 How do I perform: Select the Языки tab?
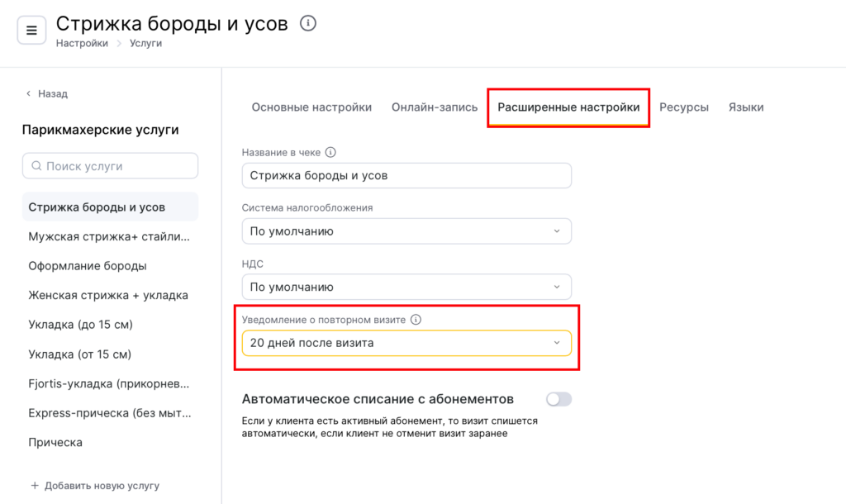tap(746, 107)
